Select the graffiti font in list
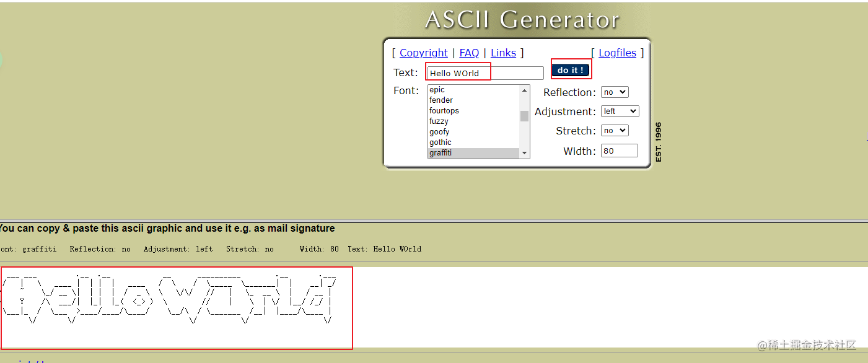This screenshot has height=363, width=868. point(474,153)
